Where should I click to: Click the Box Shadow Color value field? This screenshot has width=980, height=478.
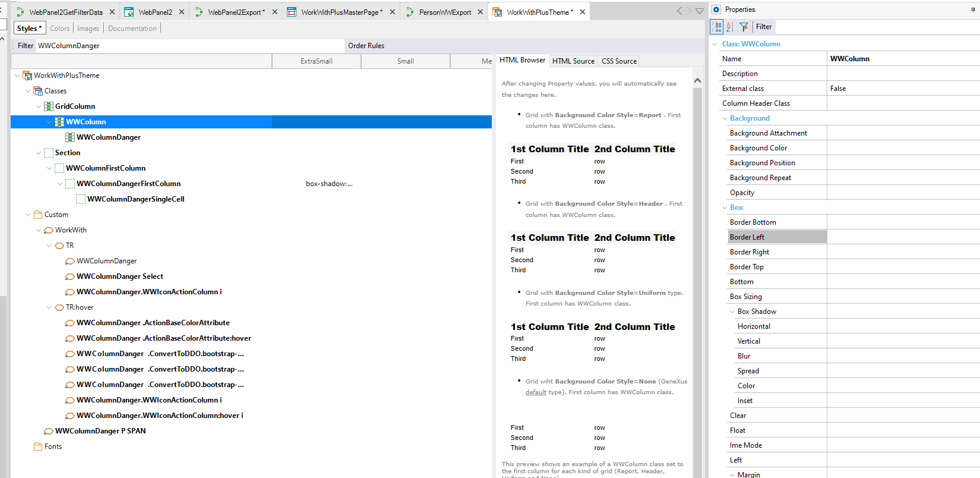[903, 386]
